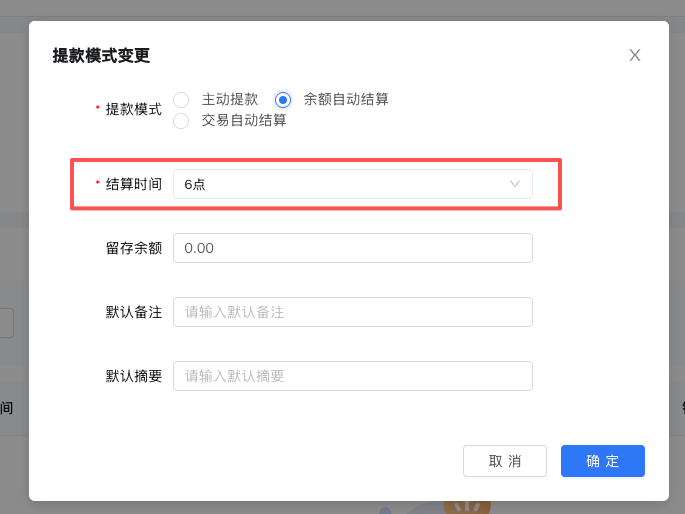Image resolution: width=685 pixels, height=514 pixels.
Task: Open the 结算时间 dropdown showing 6点
Action: (x=340, y=184)
